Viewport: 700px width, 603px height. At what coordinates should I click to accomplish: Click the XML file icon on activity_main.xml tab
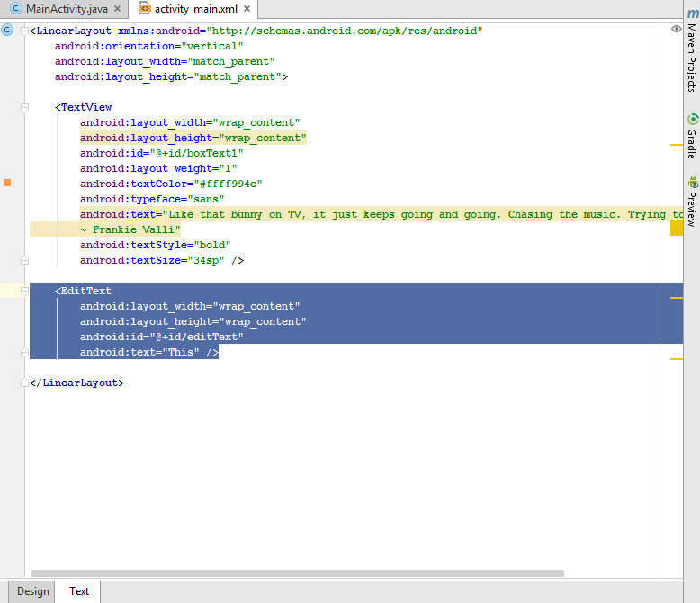pos(143,9)
